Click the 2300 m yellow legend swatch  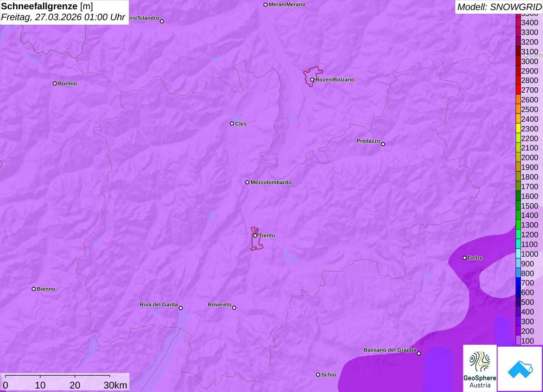[518, 129]
